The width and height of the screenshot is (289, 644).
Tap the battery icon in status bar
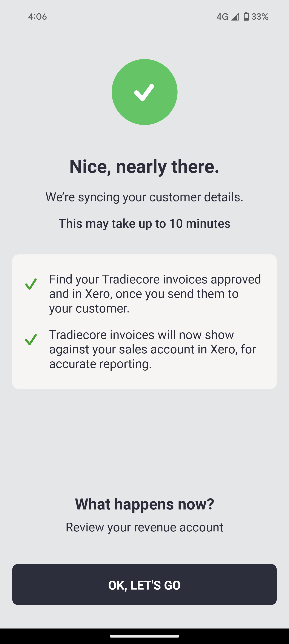(246, 17)
